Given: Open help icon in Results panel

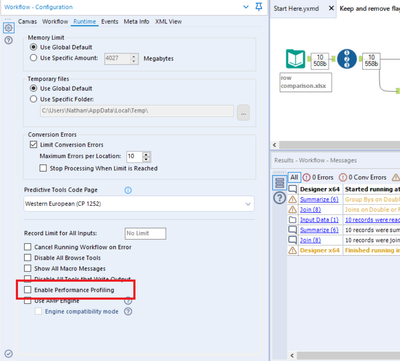Looking at the screenshot, I should 279,198.
